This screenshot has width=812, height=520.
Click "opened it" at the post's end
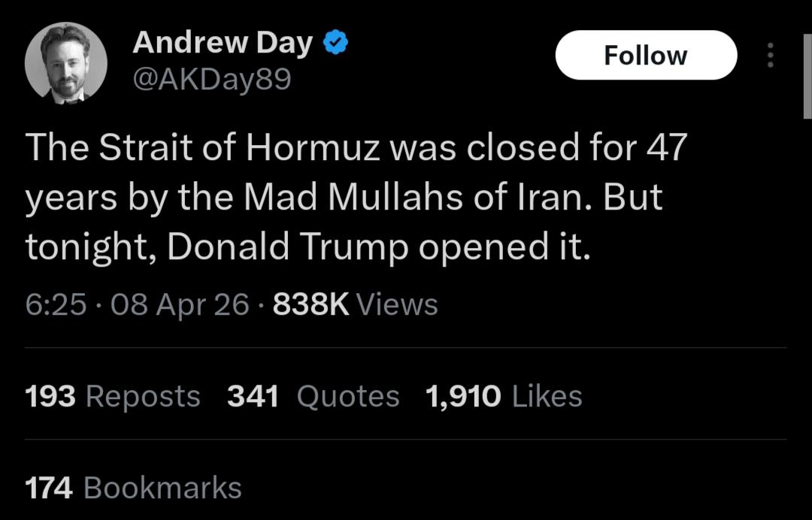point(501,248)
